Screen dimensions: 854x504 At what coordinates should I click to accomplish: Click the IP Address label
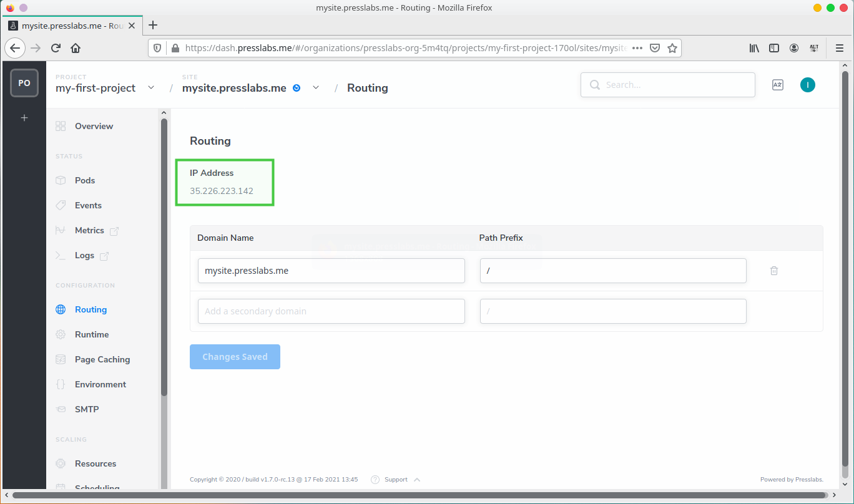[212, 173]
